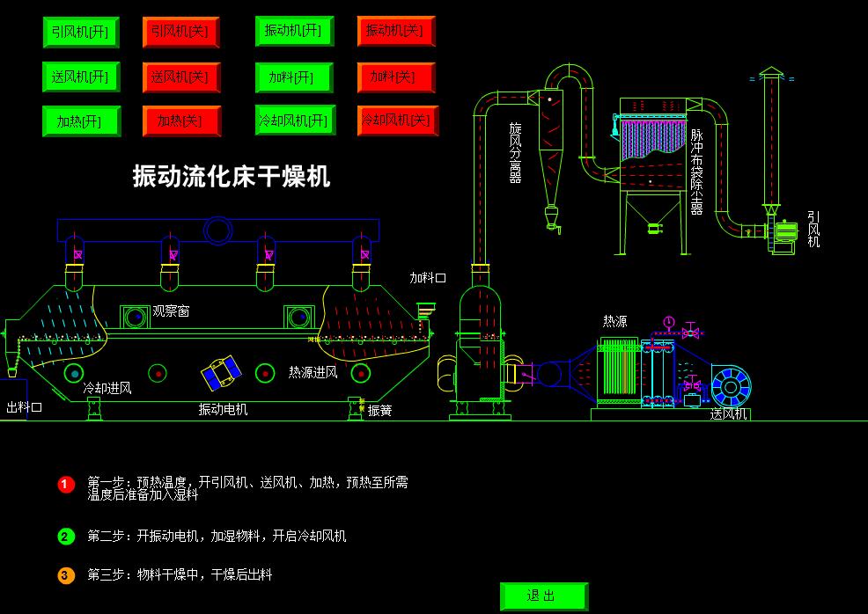Click the induced draft fan 引风机 graphic

pyautogui.click(x=783, y=237)
